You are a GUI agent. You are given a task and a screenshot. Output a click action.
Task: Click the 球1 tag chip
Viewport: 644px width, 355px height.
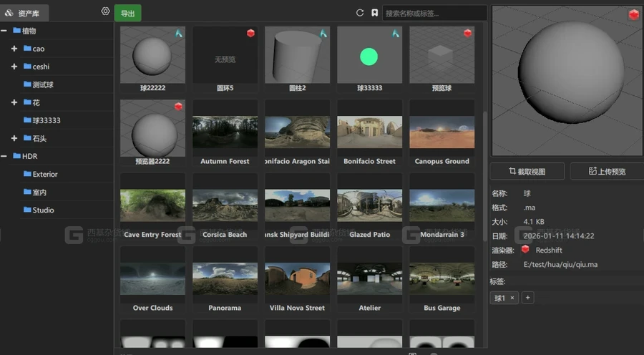(x=504, y=298)
